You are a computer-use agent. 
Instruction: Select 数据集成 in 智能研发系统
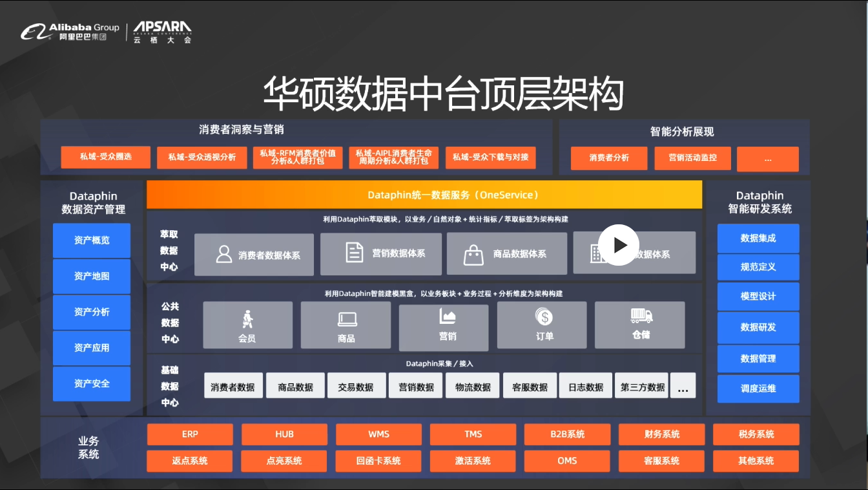point(758,239)
